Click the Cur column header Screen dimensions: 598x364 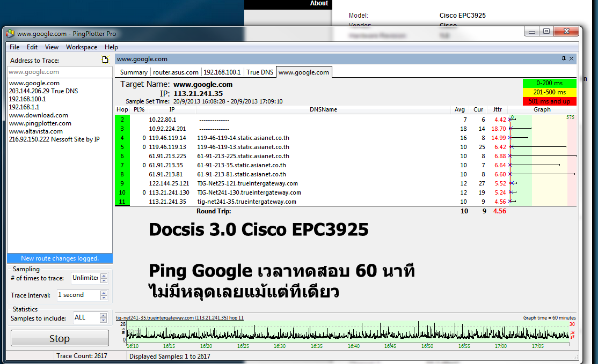click(x=478, y=110)
